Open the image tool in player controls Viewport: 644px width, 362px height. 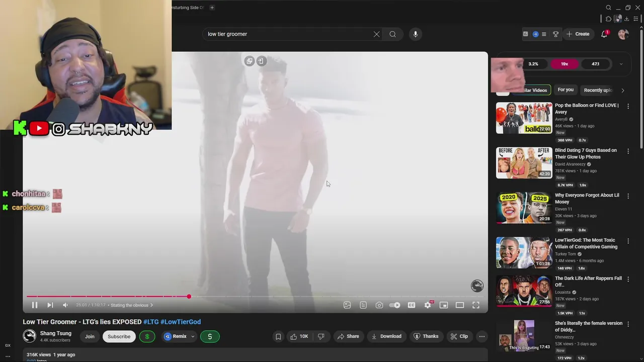347,305
